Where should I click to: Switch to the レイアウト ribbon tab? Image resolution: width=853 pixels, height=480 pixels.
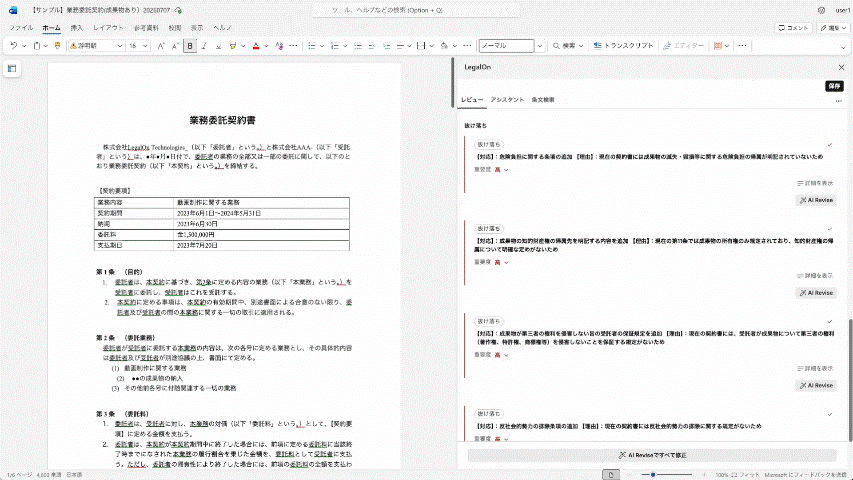tap(108, 28)
